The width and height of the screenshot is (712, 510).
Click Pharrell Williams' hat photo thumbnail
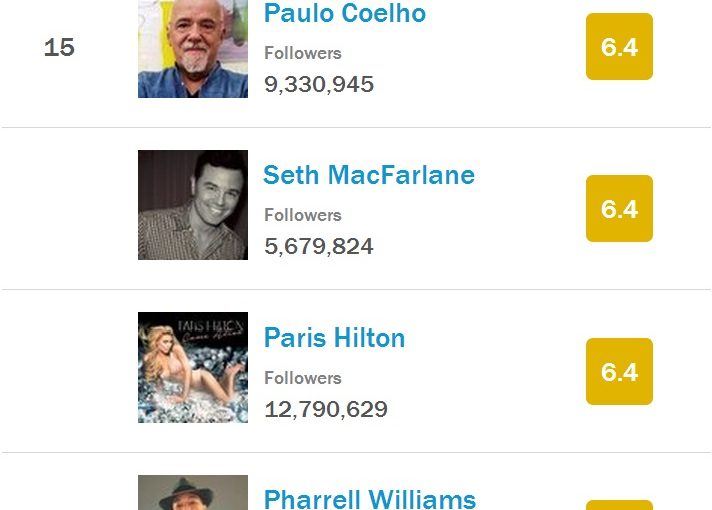pyautogui.click(x=193, y=492)
